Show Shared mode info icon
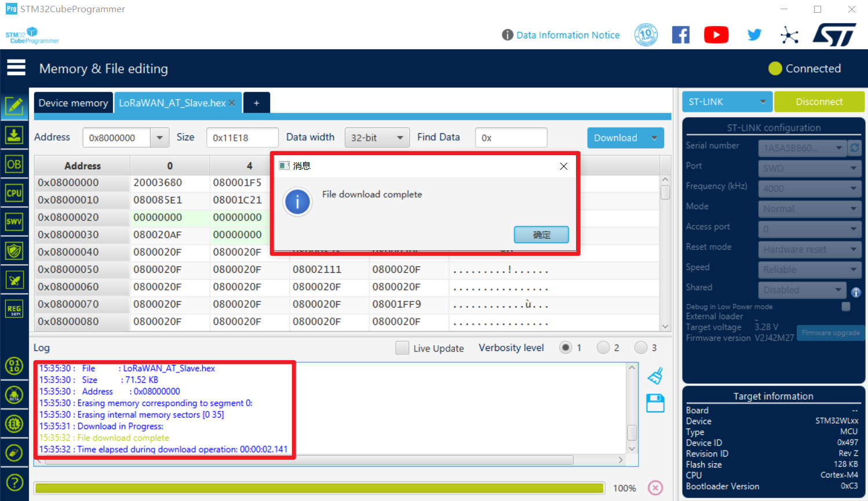The image size is (868, 501). [856, 292]
